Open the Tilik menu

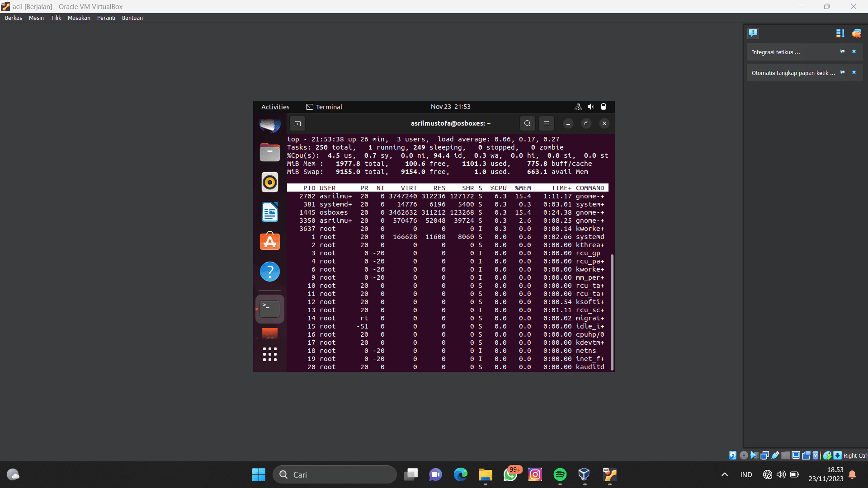tap(56, 18)
